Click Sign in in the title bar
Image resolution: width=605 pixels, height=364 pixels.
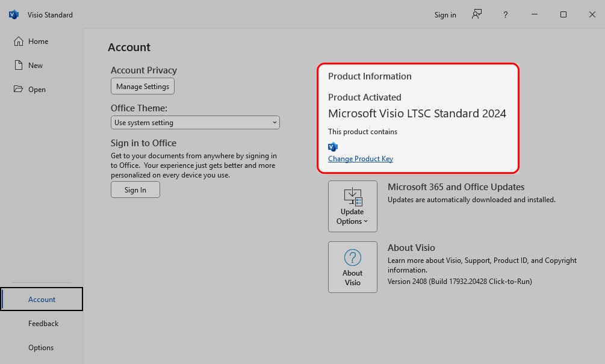click(x=445, y=14)
